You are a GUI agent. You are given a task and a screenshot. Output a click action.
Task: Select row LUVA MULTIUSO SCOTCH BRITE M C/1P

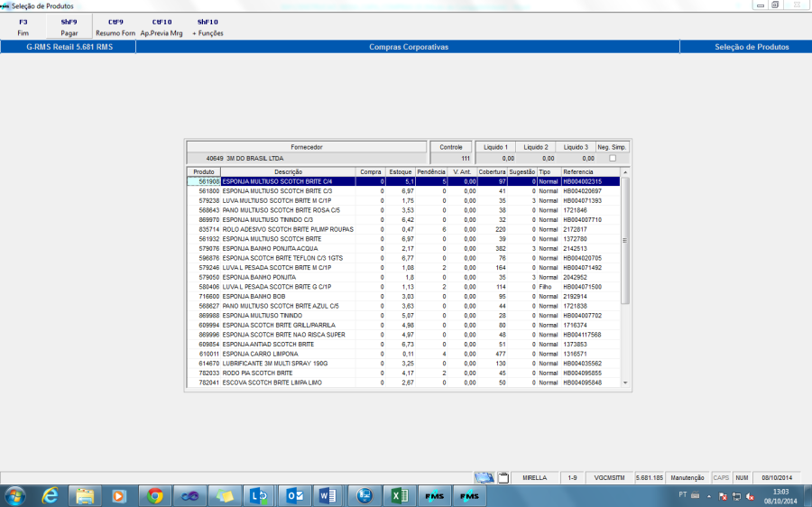(x=403, y=201)
